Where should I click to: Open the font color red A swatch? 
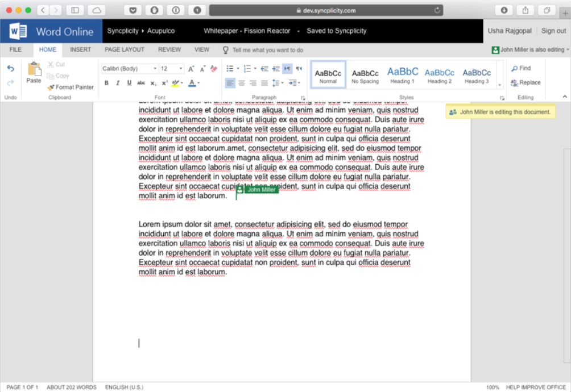(x=192, y=83)
